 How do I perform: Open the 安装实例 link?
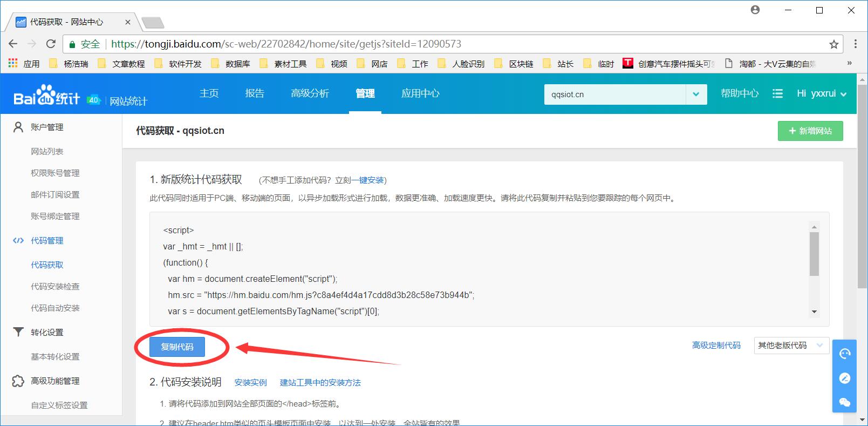point(251,382)
